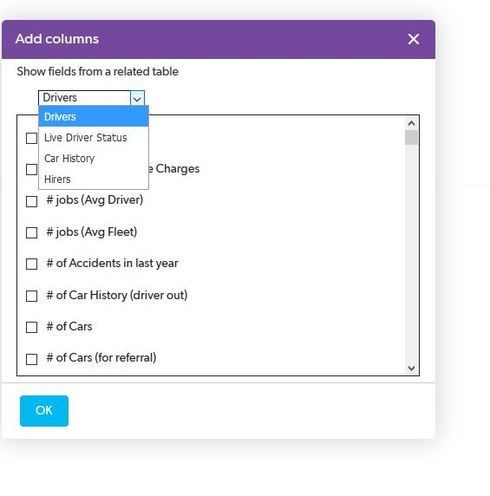Viewport: 490px width, 496px height.
Task: Select # of Cars (for referral) checkbox
Action: pyautogui.click(x=32, y=359)
